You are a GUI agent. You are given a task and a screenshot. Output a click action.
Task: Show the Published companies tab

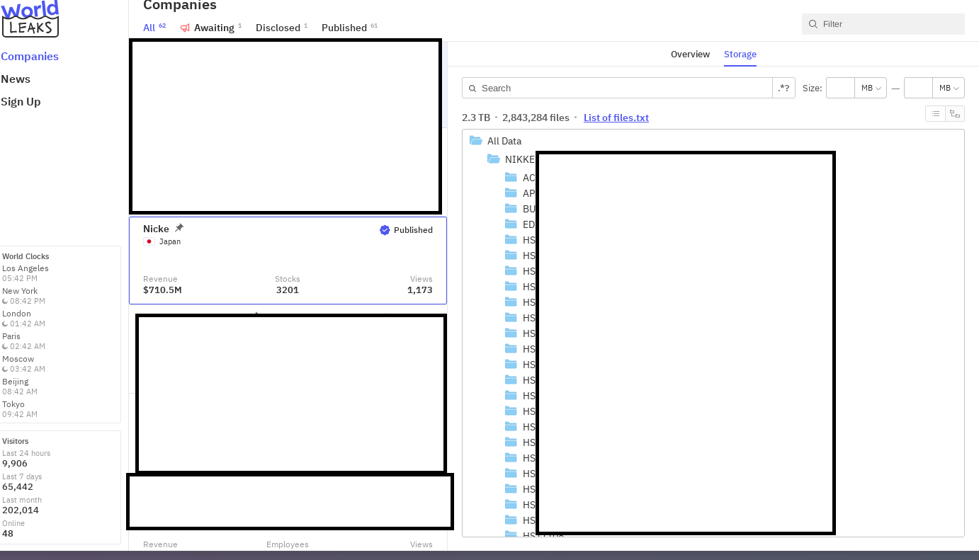coord(349,28)
